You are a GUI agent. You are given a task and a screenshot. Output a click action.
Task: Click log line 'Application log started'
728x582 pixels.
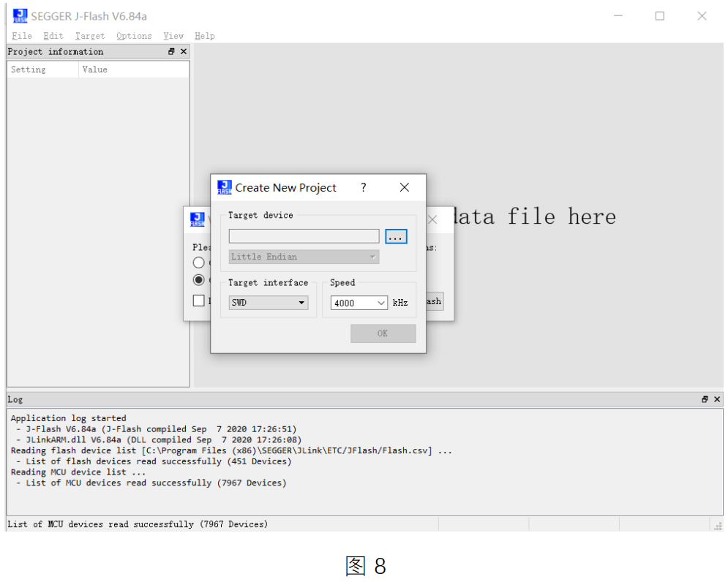69,418
